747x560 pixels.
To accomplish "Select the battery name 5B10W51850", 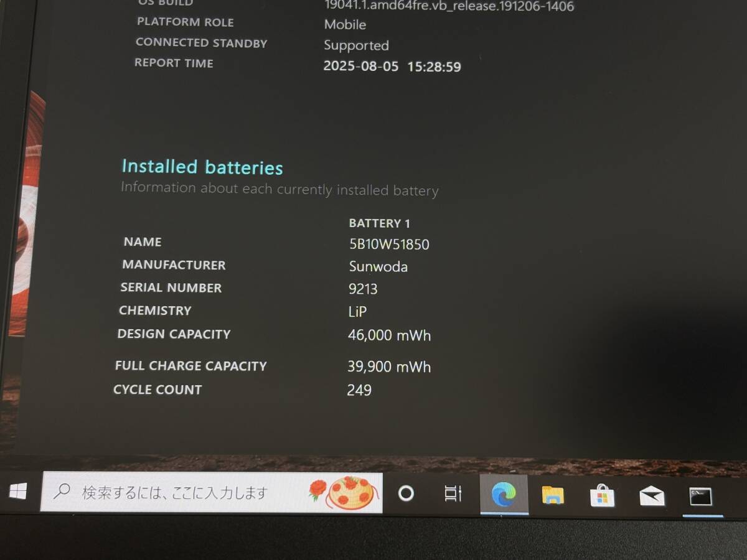I will point(389,245).
